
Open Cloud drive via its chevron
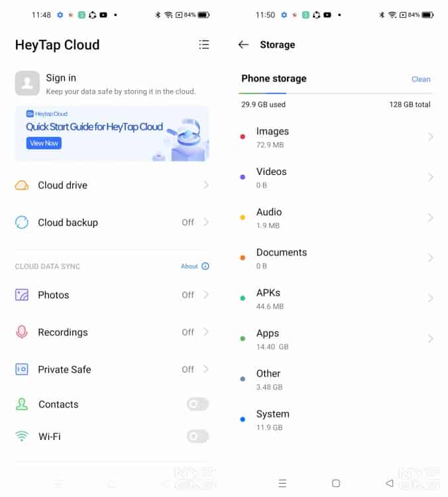206,185
